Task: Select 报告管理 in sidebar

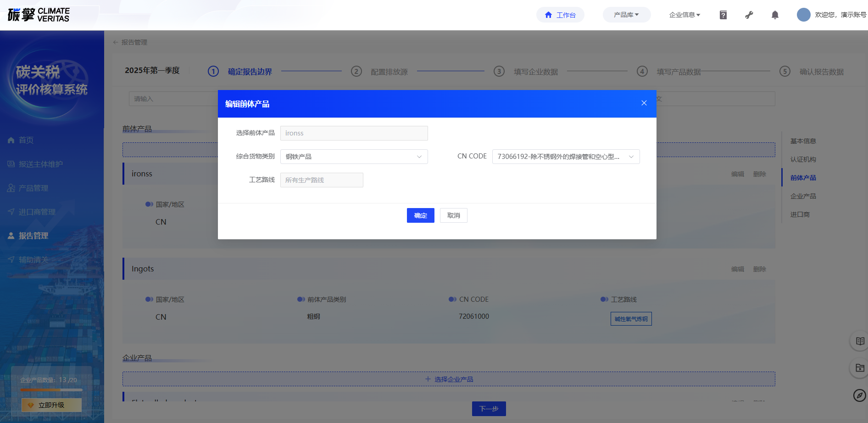Action: (x=33, y=236)
